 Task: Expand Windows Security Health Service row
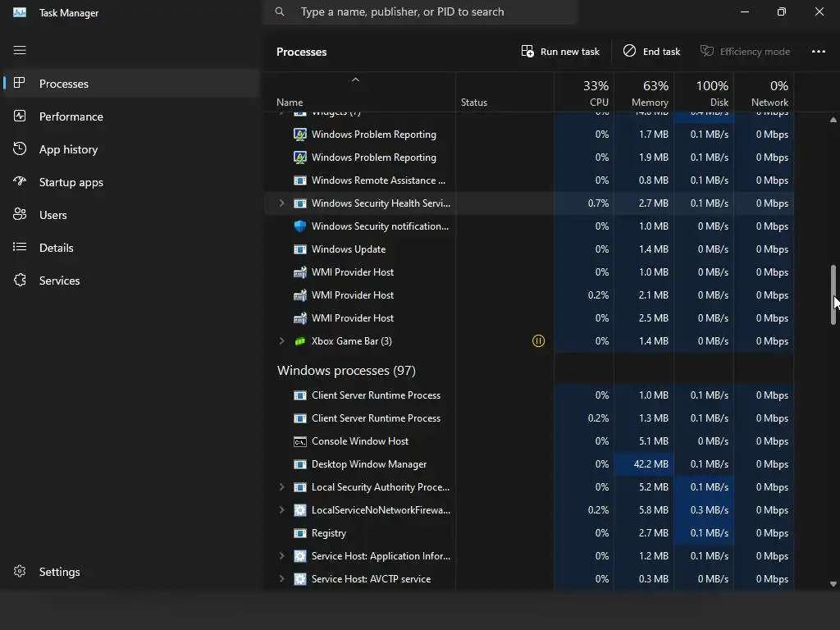[x=282, y=203]
